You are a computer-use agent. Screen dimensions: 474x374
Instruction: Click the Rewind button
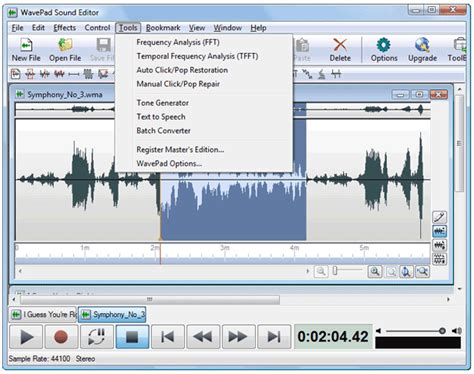pyautogui.click(x=203, y=337)
